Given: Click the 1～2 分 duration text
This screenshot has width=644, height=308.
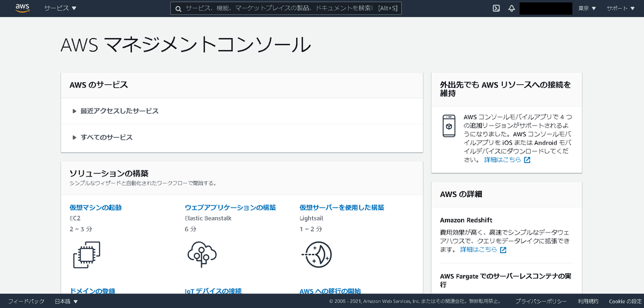Looking at the screenshot, I should 311,229.
